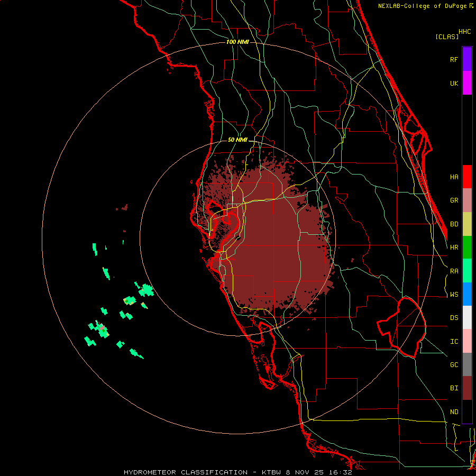Click the "BI" legend label

click(x=454, y=388)
